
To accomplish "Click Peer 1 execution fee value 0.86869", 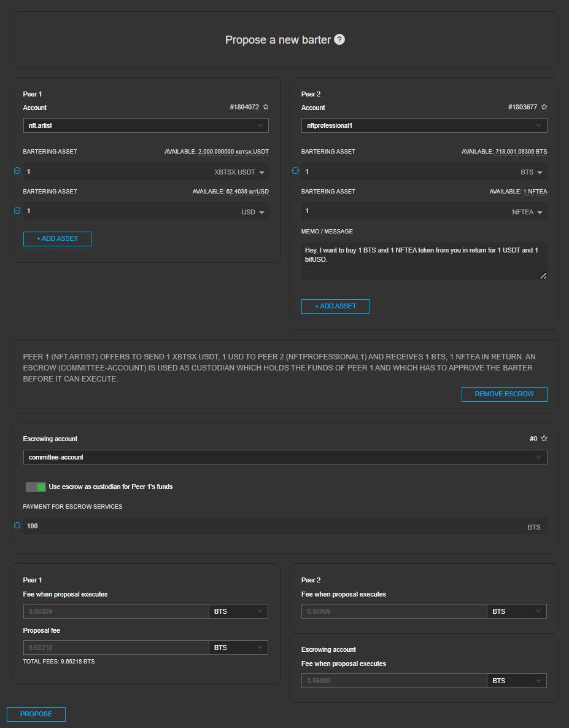I will coord(116,611).
